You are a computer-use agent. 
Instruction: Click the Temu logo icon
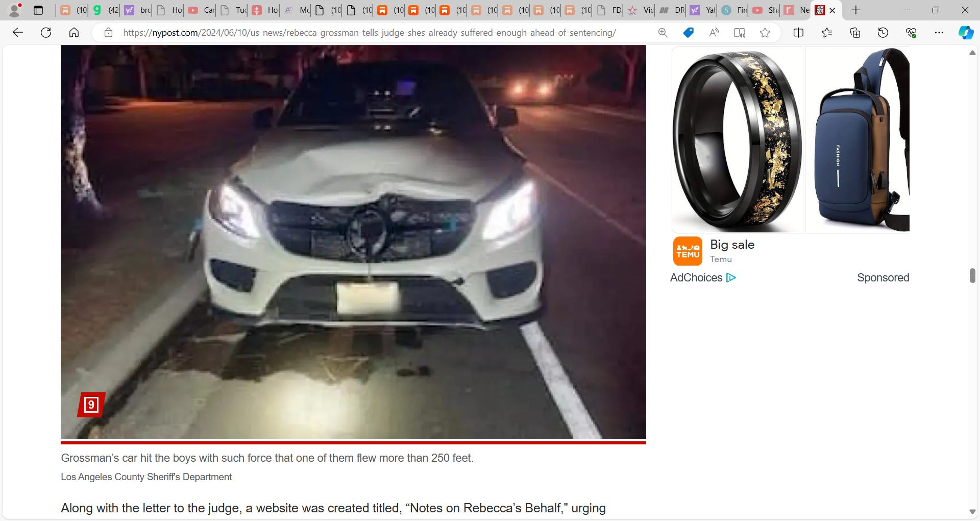click(688, 251)
